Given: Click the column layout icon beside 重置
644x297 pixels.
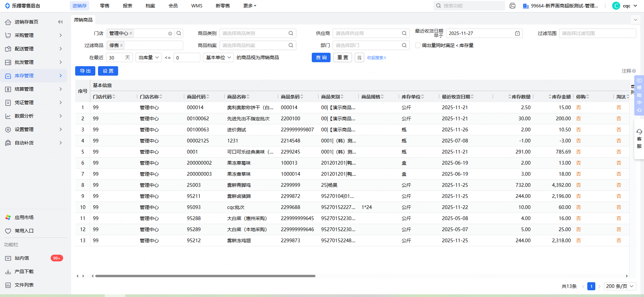Looking at the screenshot, I should 359,58.
